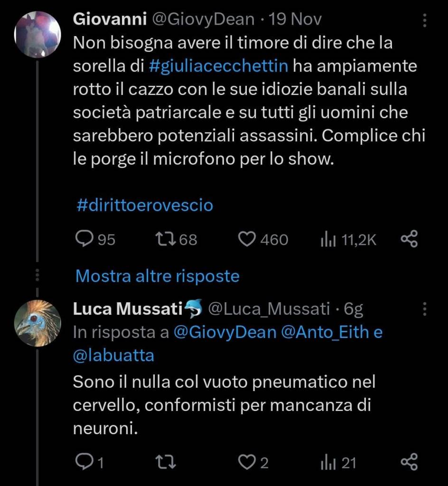448x486 pixels.
Task: Open the @labuatta mention
Action: click(114, 356)
